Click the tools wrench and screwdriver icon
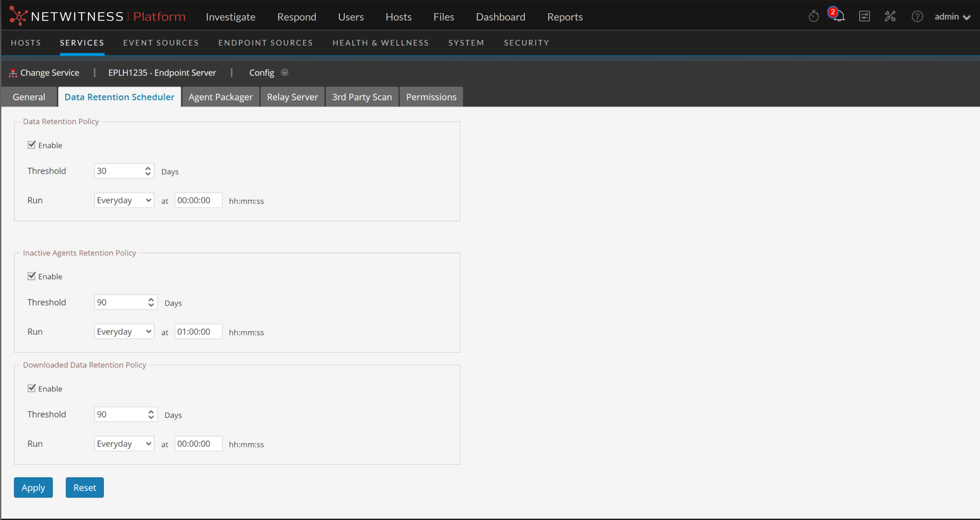980x520 pixels. tap(890, 16)
